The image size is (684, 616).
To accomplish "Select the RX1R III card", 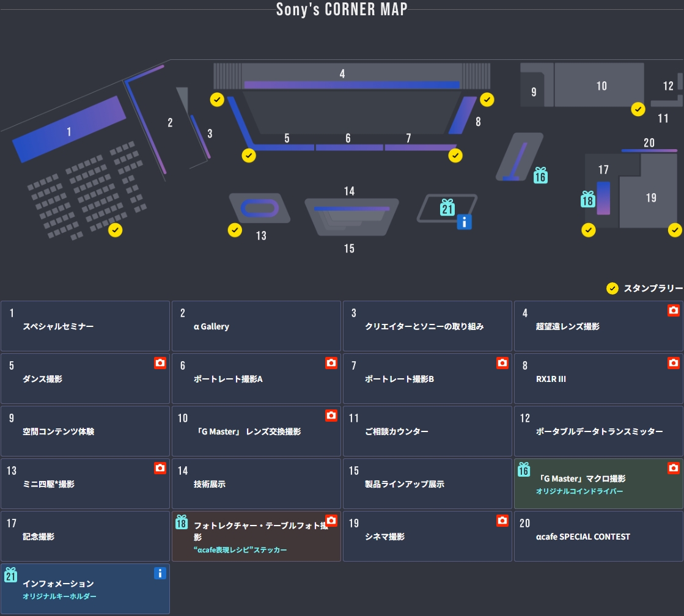I will 598,379.
